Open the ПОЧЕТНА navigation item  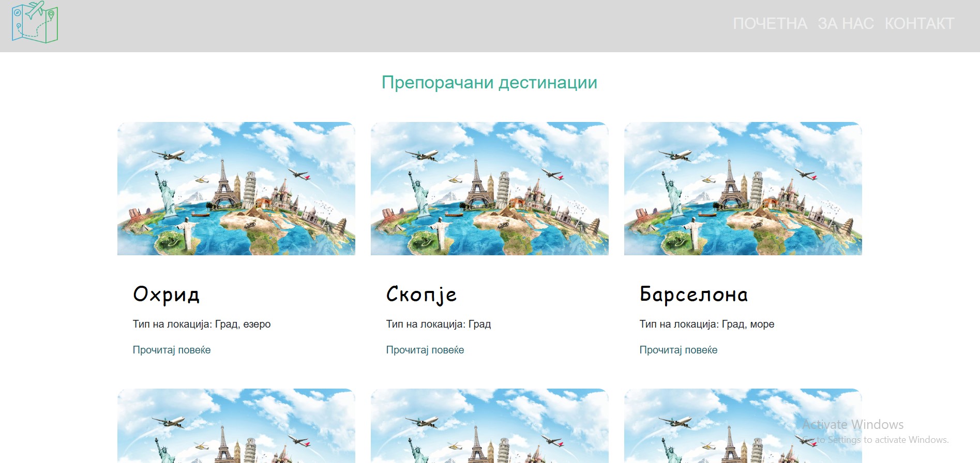pos(770,24)
